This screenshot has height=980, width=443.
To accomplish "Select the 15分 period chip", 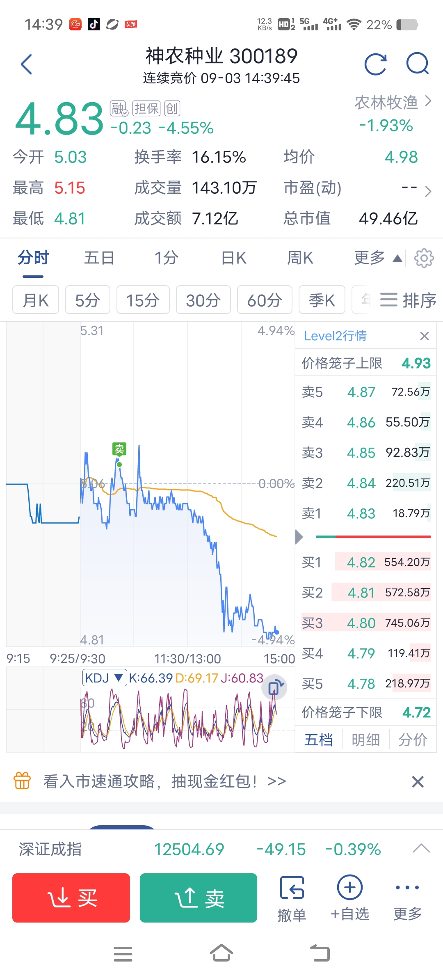I will 143,300.
